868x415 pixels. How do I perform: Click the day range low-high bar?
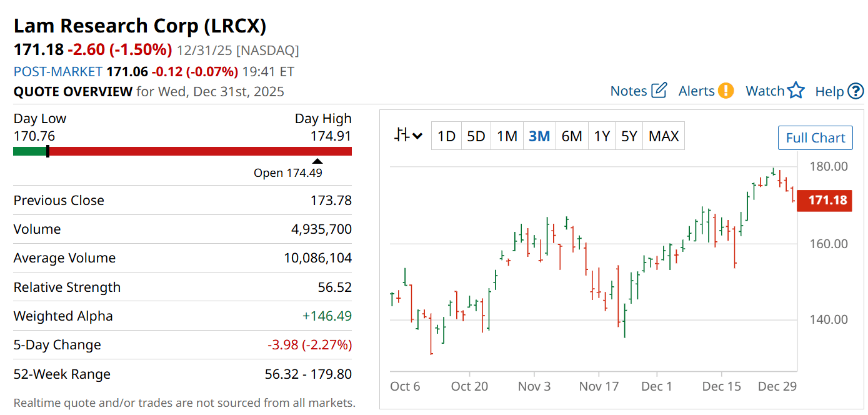click(182, 151)
